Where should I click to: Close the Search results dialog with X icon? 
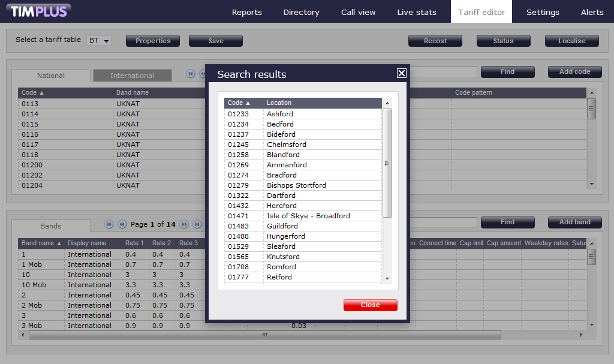click(x=402, y=73)
